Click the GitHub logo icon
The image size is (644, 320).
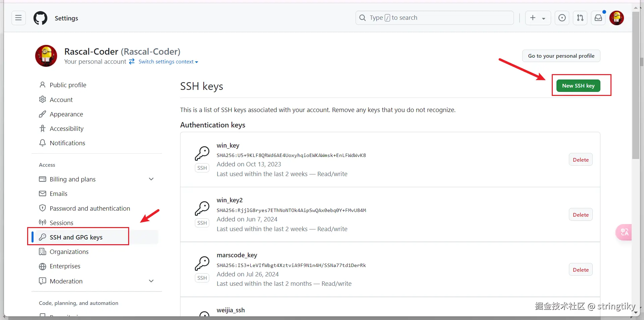click(41, 18)
